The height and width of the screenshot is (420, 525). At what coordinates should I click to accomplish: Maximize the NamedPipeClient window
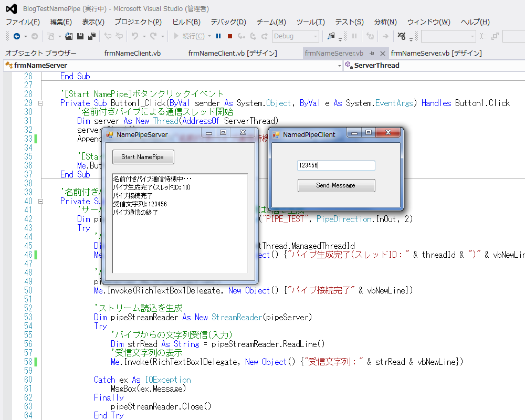(x=369, y=133)
